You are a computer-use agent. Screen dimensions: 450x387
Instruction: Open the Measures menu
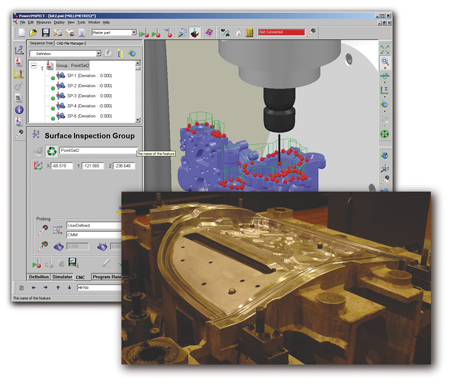pos(44,22)
